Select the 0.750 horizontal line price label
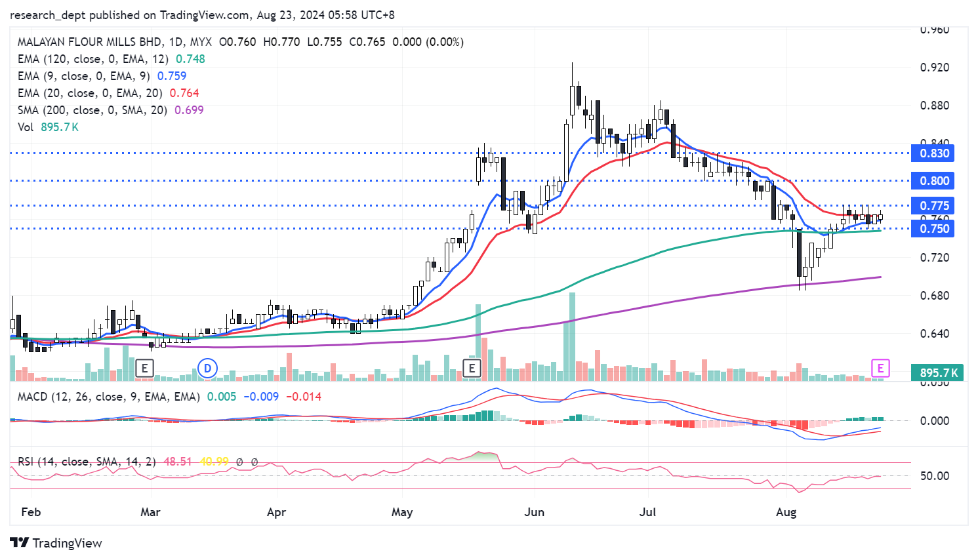Screen dimensions: 978x560 tap(934, 229)
